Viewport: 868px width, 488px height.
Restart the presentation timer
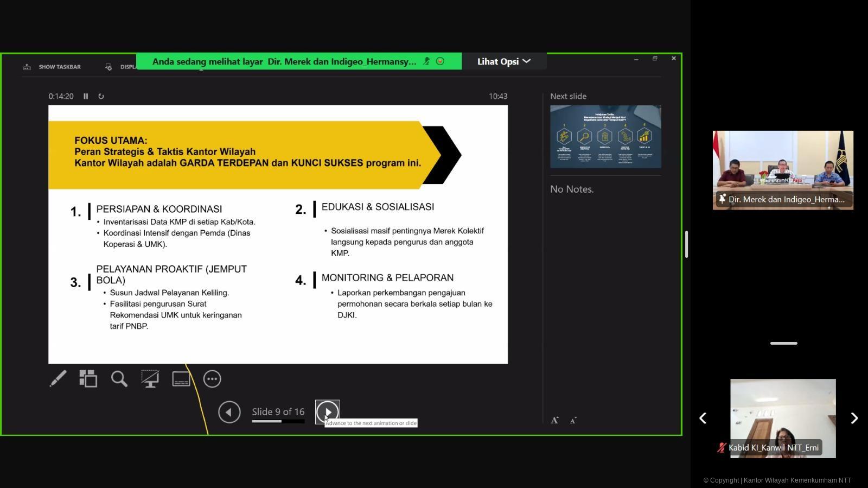coord(101,96)
